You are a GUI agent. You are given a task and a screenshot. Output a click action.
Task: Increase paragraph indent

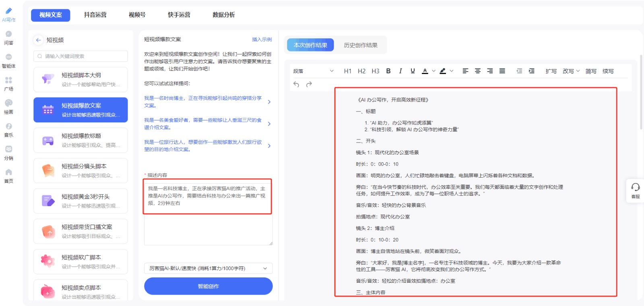click(x=531, y=71)
